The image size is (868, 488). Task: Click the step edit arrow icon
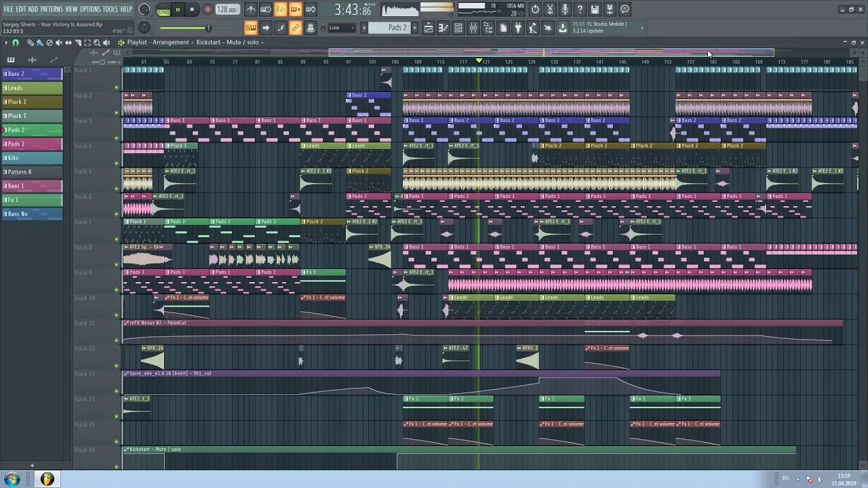[x=266, y=28]
